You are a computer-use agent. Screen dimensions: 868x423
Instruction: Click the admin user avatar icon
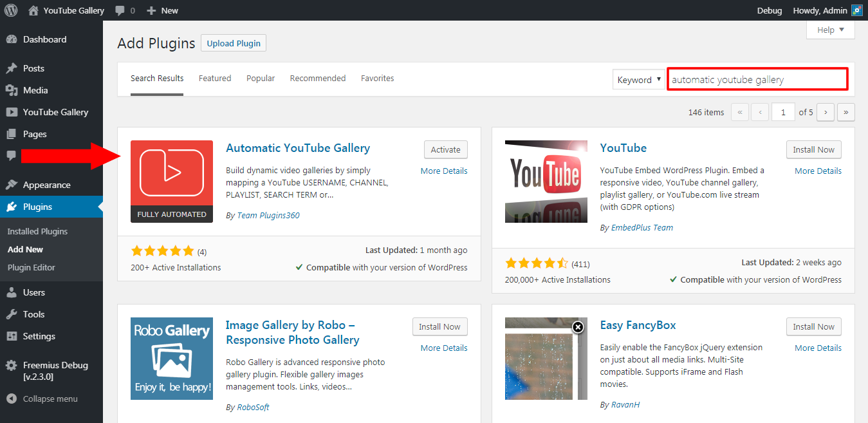pyautogui.click(x=856, y=10)
